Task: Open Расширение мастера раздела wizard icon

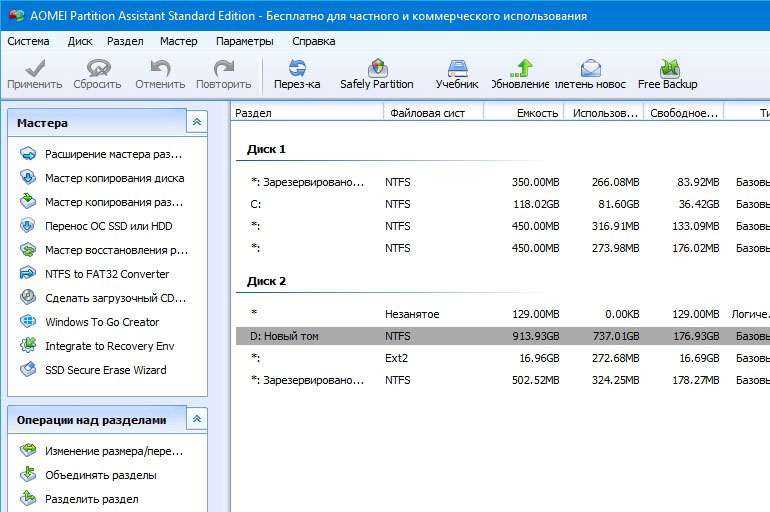Action: [28, 154]
